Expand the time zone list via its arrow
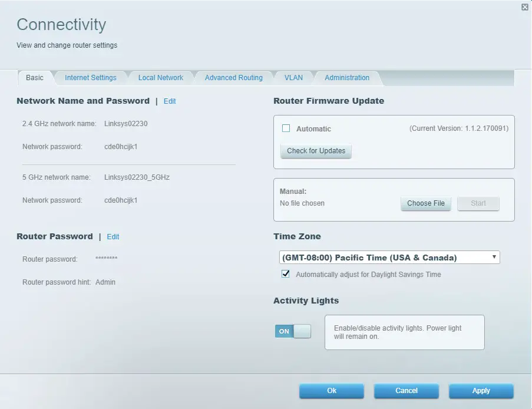The height and width of the screenshot is (409, 532). pos(494,257)
